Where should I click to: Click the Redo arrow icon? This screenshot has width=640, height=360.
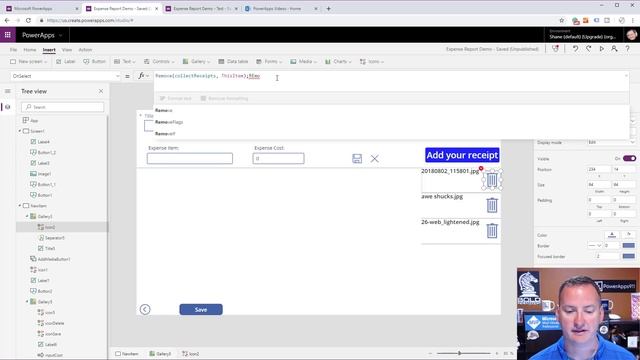pyautogui.click(x=588, y=49)
